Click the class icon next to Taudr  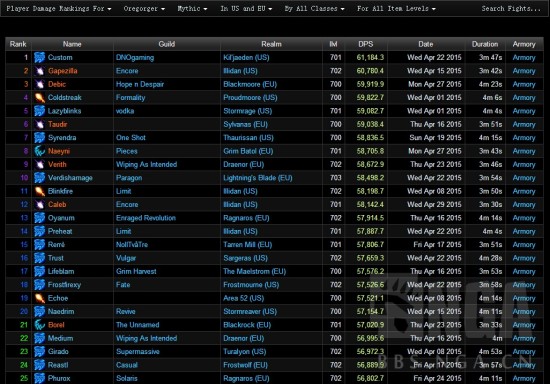point(40,124)
